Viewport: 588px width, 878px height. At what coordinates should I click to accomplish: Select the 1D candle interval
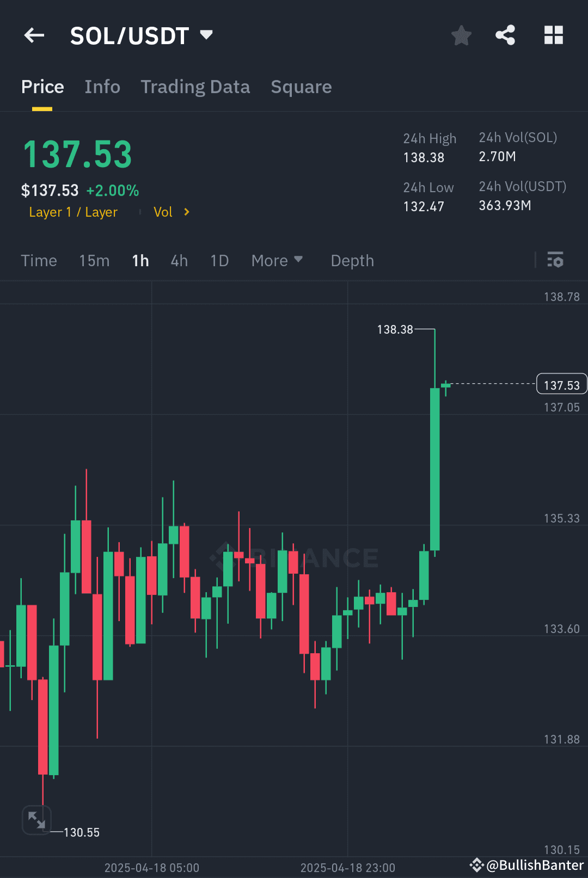[219, 261]
